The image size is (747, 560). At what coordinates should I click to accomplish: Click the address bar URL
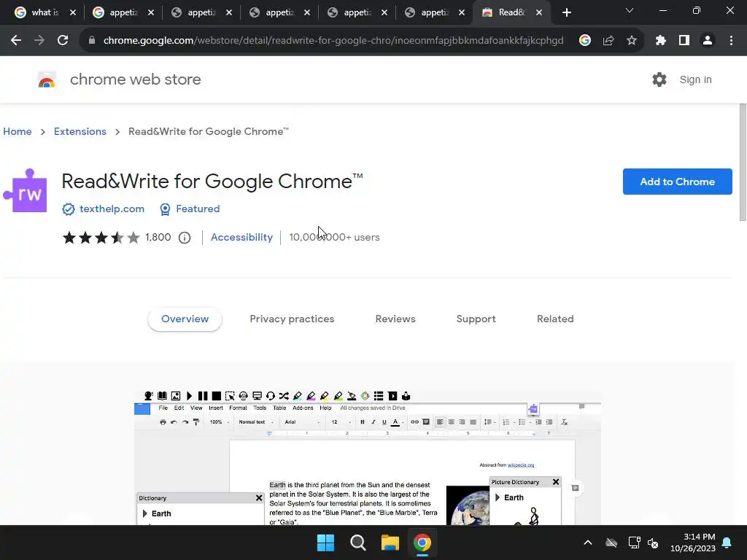(x=333, y=41)
